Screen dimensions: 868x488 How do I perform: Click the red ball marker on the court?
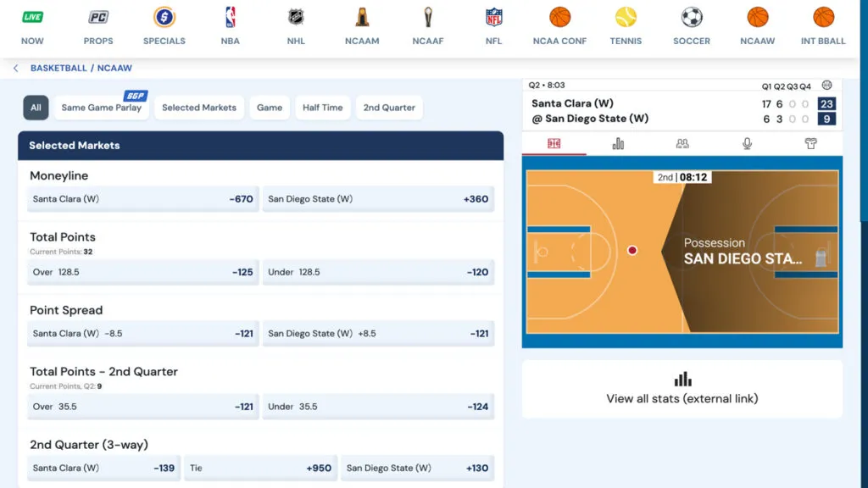pos(632,251)
